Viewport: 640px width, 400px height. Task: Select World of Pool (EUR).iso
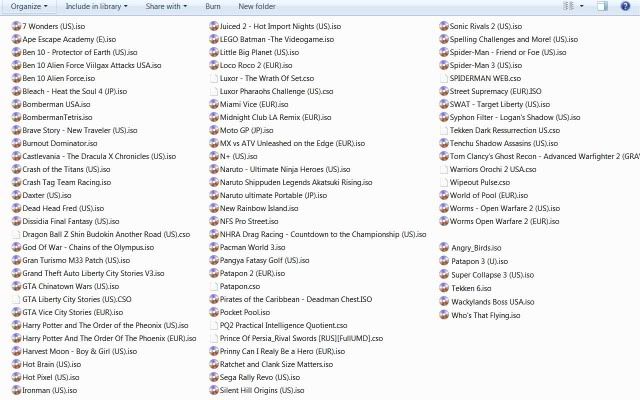coord(489,195)
